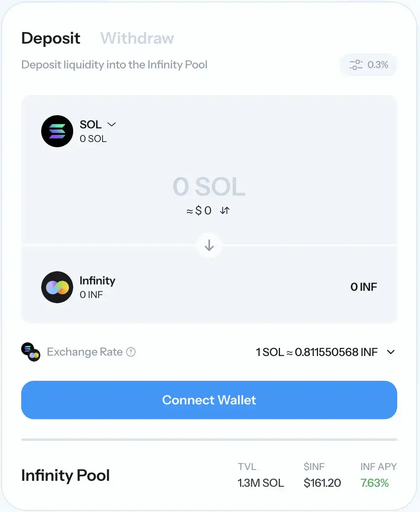Click the Infinity token logo
Viewport: 420px width, 512px height.
pyautogui.click(x=57, y=287)
